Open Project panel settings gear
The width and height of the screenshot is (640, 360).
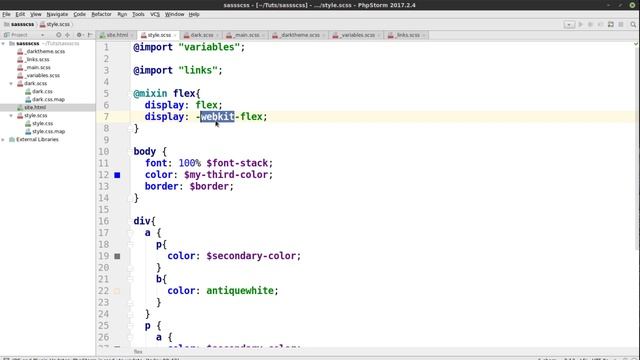(80, 35)
